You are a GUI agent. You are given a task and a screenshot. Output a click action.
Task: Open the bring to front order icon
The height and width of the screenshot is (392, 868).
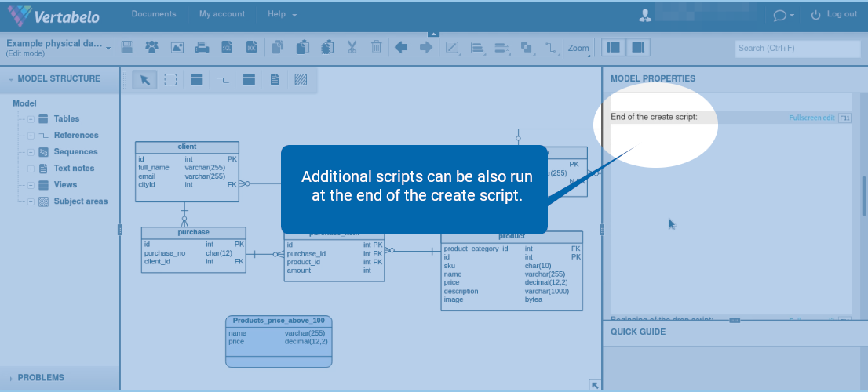pos(527,48)
